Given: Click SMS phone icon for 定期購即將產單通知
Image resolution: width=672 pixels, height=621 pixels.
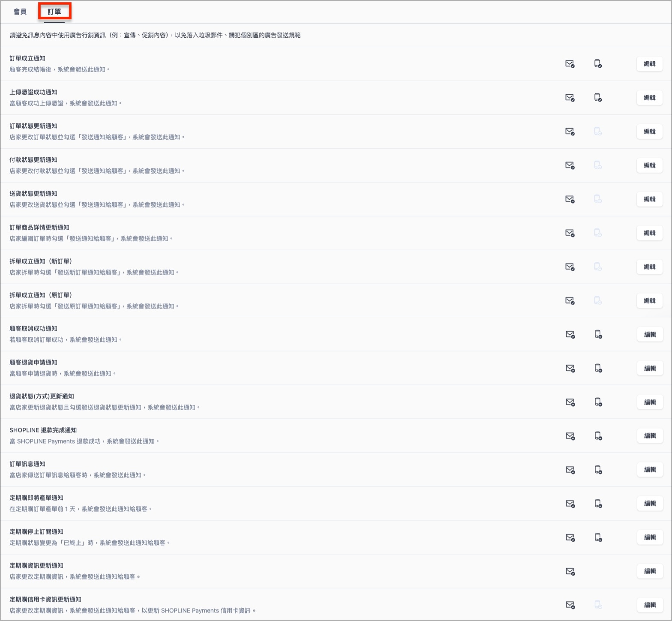Looking at the screenshot, I should pos(598,504).
